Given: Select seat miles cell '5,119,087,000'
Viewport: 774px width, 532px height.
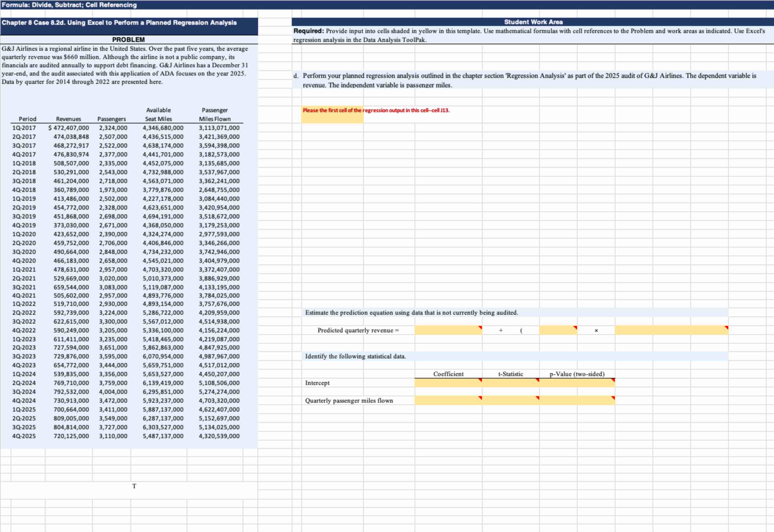Looking at the screenshot, I should click(163, 287).
